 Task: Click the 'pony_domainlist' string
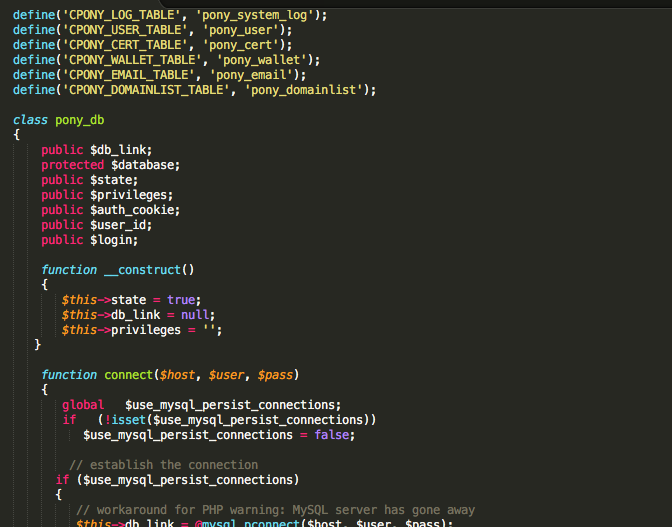[303, 90]
